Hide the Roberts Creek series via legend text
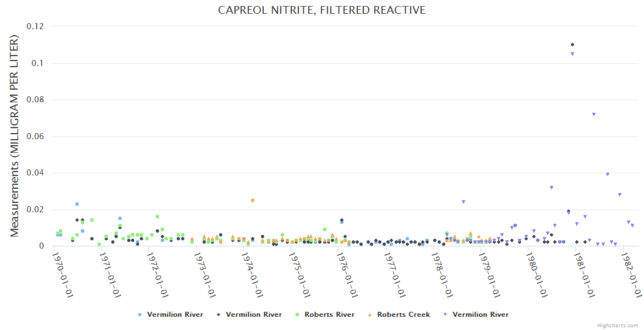Screen dimensions: 644x330 403,315
